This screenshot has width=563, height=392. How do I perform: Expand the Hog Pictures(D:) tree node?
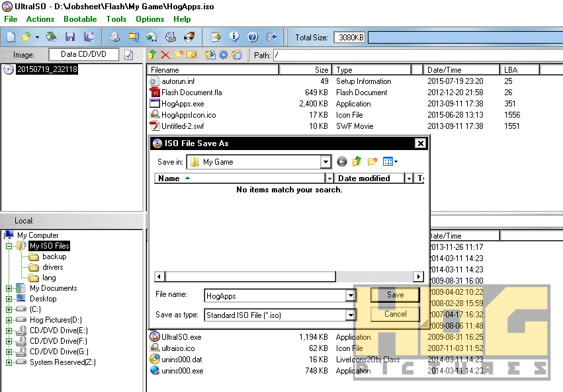pyautogui.click(x=9, y=320)
